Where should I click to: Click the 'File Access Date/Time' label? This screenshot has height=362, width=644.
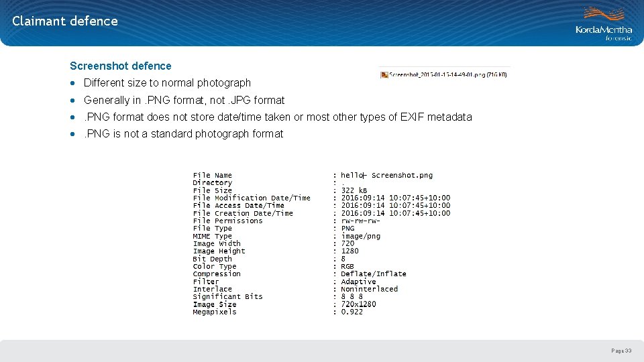pos(238,206)
